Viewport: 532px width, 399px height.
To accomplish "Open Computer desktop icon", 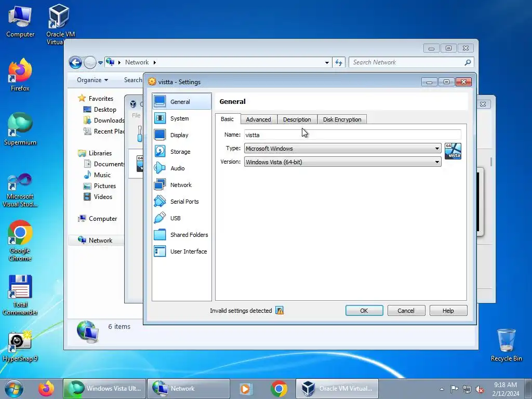I will click(x=20, y=21).
